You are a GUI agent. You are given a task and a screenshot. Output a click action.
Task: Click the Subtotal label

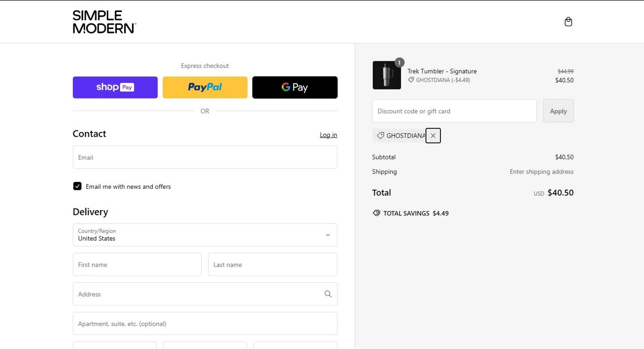(384, 157)
